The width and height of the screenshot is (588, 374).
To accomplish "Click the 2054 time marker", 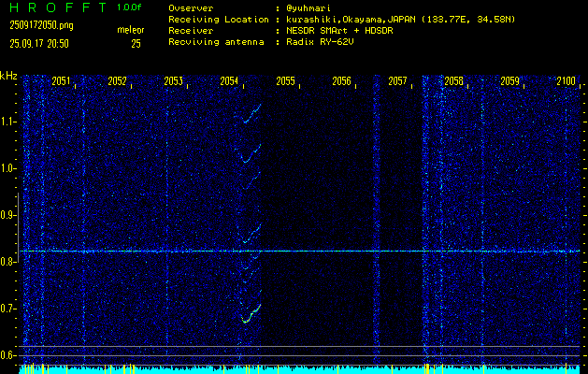I will point(229,81).
